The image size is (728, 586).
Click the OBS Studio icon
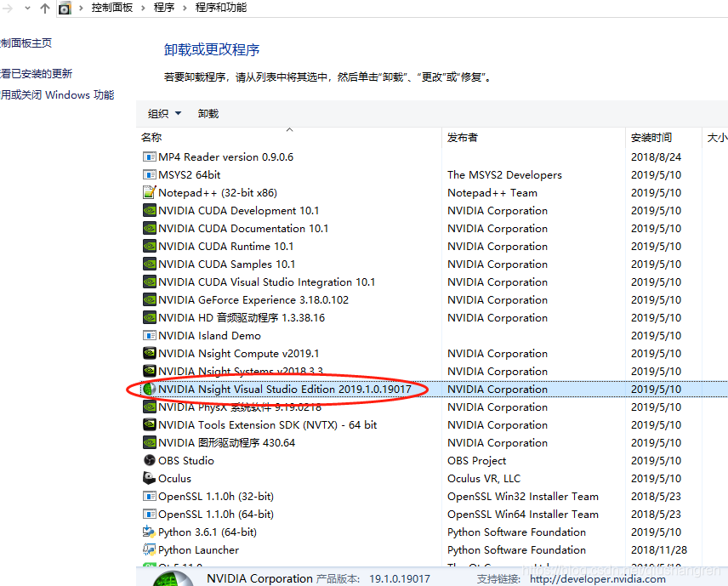pos(149,460)
